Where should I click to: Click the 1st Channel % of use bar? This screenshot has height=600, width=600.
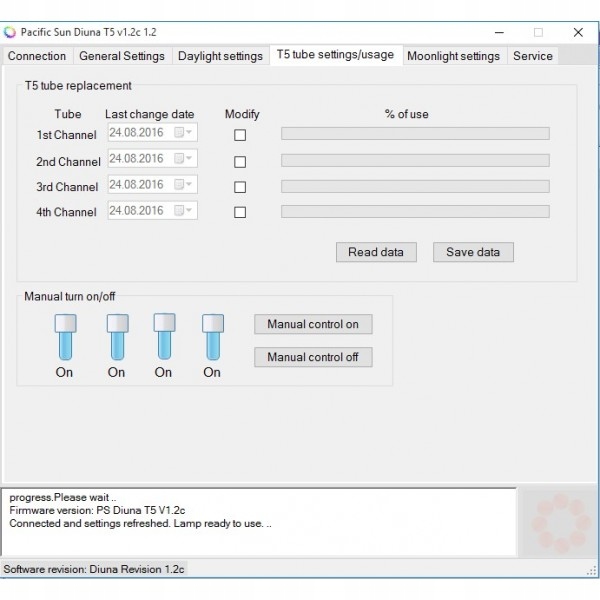click(x=415, y=134)
